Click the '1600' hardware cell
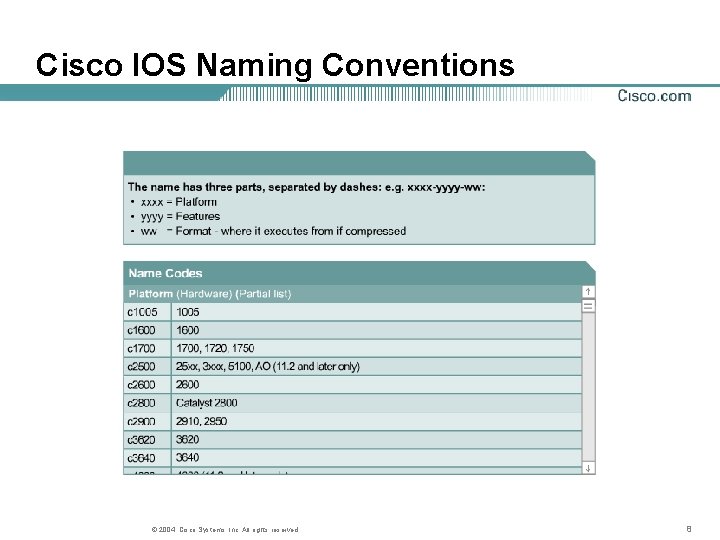 click(377, 330)
